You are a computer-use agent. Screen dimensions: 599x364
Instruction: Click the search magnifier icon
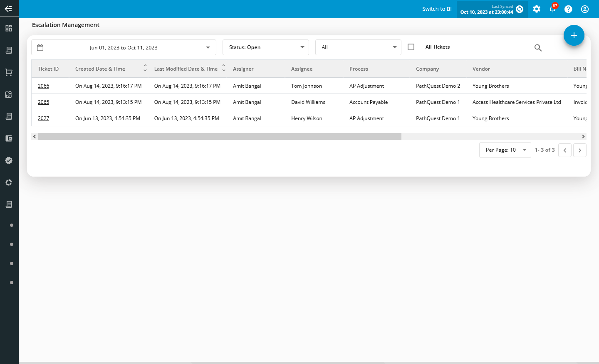pyautogui.click(x=538, y=48)
